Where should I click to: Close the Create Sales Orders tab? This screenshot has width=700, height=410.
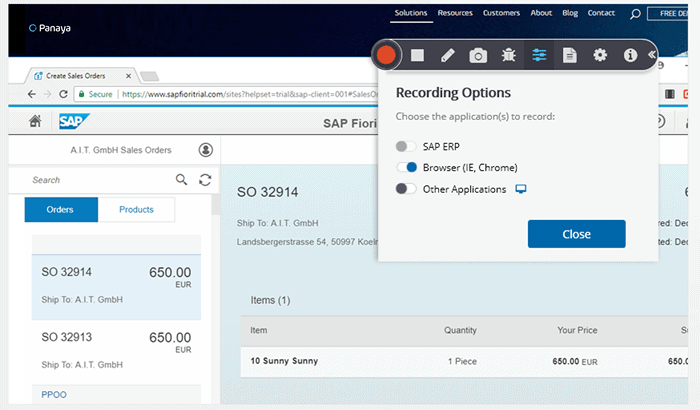[x=128, y=76]
